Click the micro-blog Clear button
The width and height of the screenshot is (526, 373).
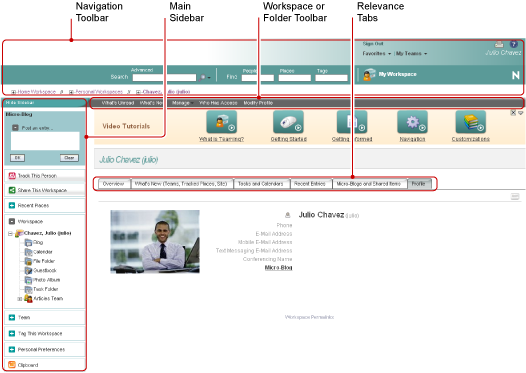pyautogui.click(x=69, y=158)
